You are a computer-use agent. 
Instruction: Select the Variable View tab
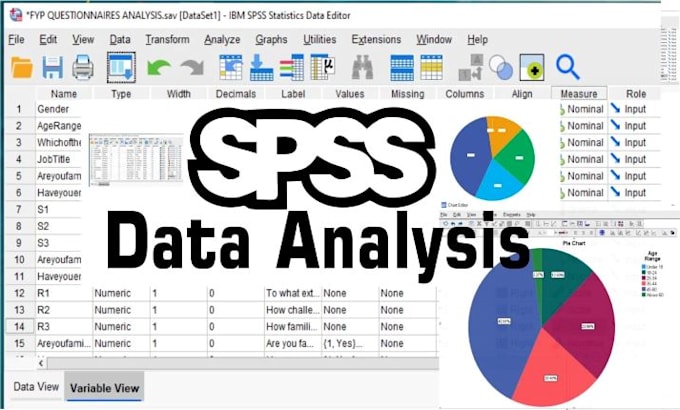pyautogui.click(x=105, y=387)
